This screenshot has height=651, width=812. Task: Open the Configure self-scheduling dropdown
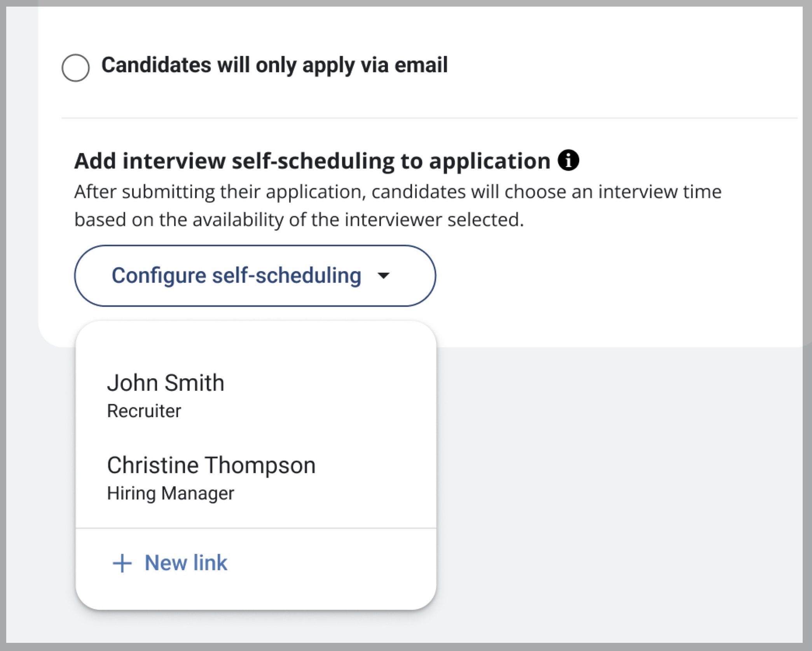[x=255, y=276]
